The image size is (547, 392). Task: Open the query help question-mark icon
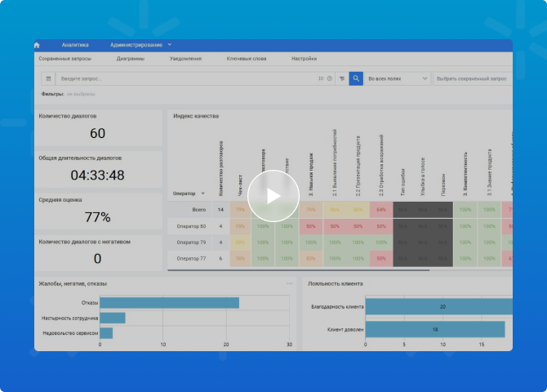pos(330,78)
